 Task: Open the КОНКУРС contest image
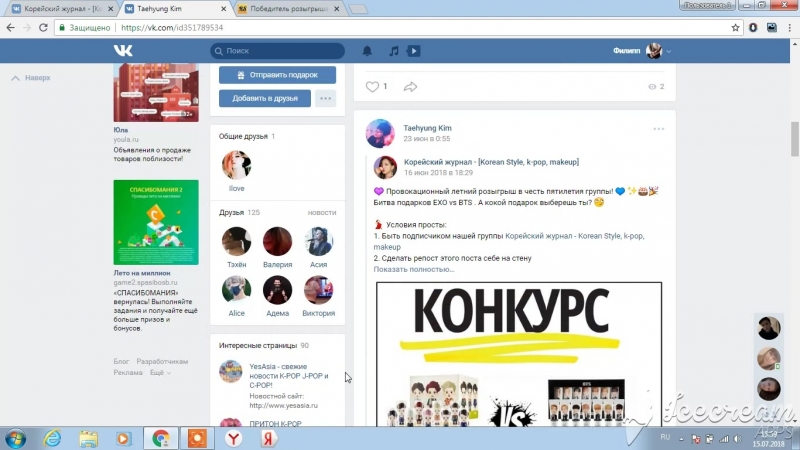(x=519, y=354)
